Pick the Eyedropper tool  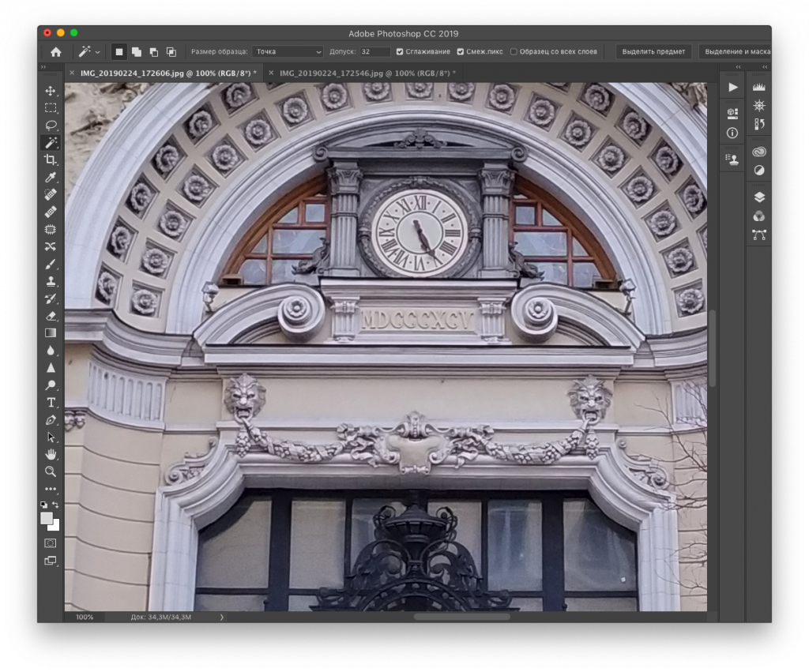tap(51, 178)
